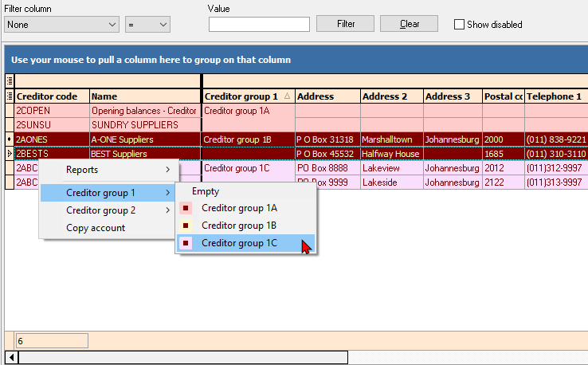Click into the filter Value text field

pos(259,25)
